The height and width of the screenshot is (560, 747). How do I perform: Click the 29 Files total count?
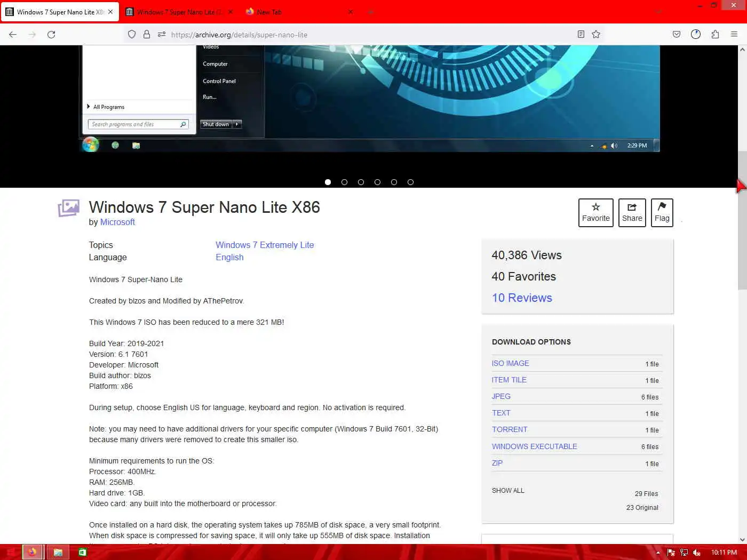pos(646,494)
